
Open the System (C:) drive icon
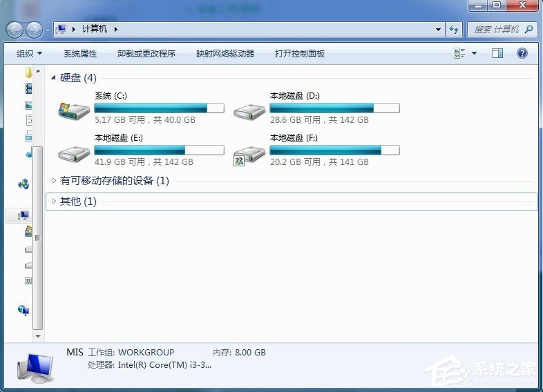coord(74,111)
